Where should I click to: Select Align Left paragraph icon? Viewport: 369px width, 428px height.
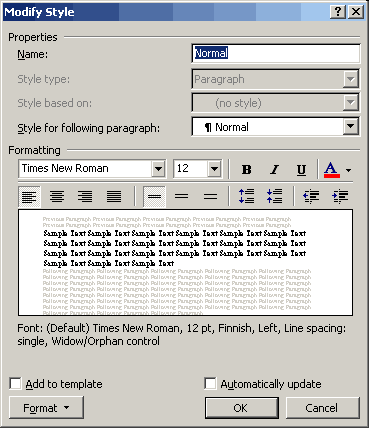(x=29, y=196)
